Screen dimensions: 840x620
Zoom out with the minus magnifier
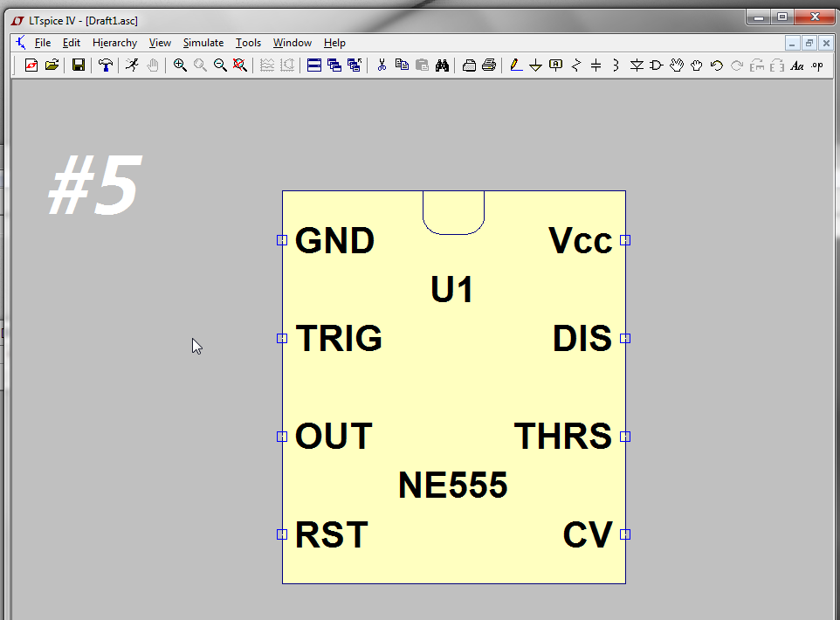click(x=220, y=65)
